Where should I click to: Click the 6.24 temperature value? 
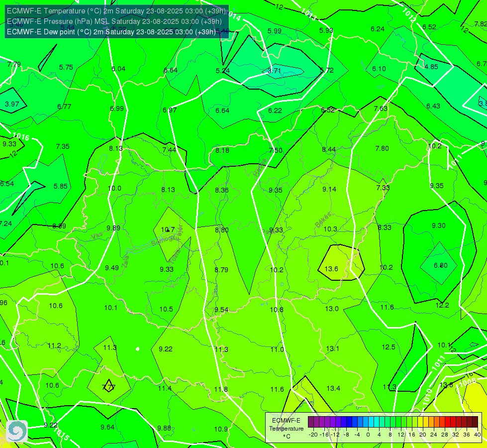tap(378, 29)
